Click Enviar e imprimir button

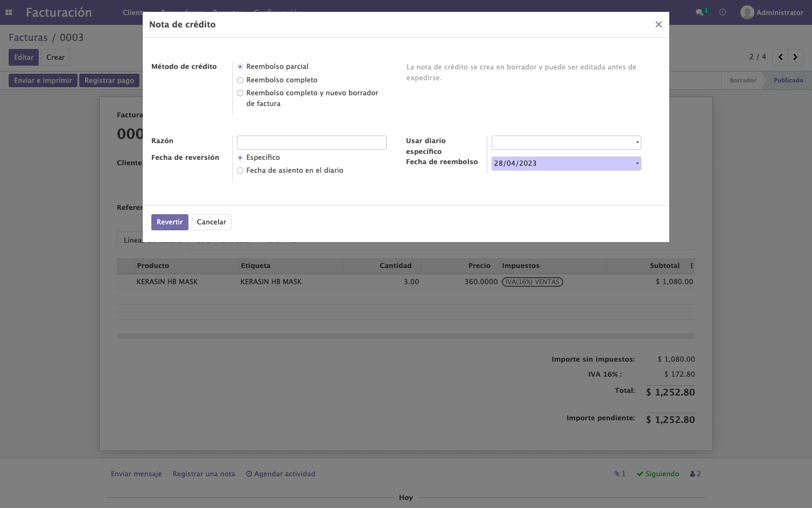point(43,81)
